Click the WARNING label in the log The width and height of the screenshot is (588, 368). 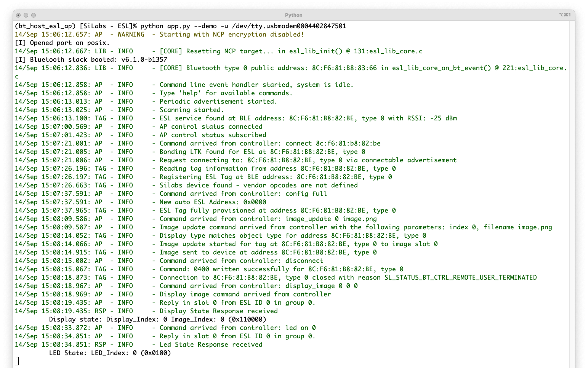(x=131, y=34)
